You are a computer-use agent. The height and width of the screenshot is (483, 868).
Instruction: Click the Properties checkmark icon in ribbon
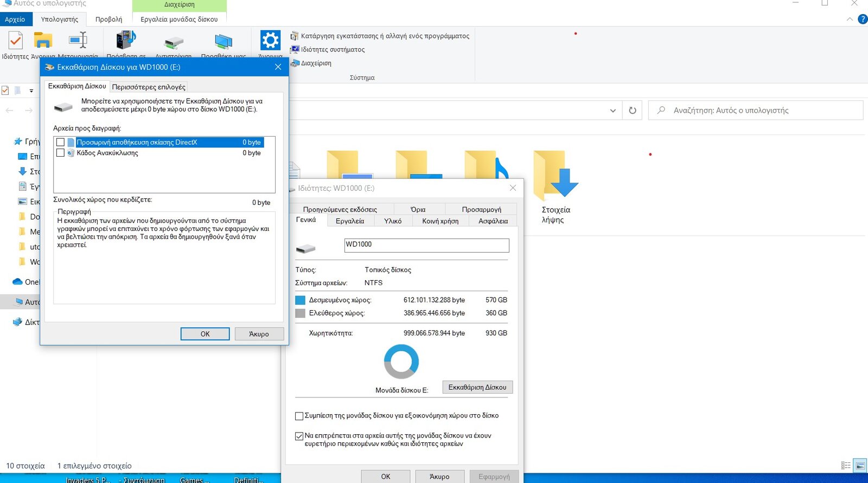(x=15, y=41)
